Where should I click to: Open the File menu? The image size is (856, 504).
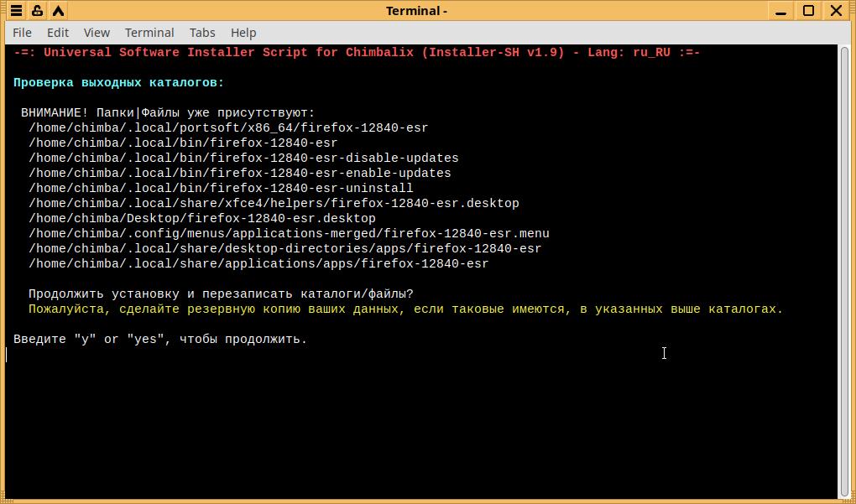22,33
